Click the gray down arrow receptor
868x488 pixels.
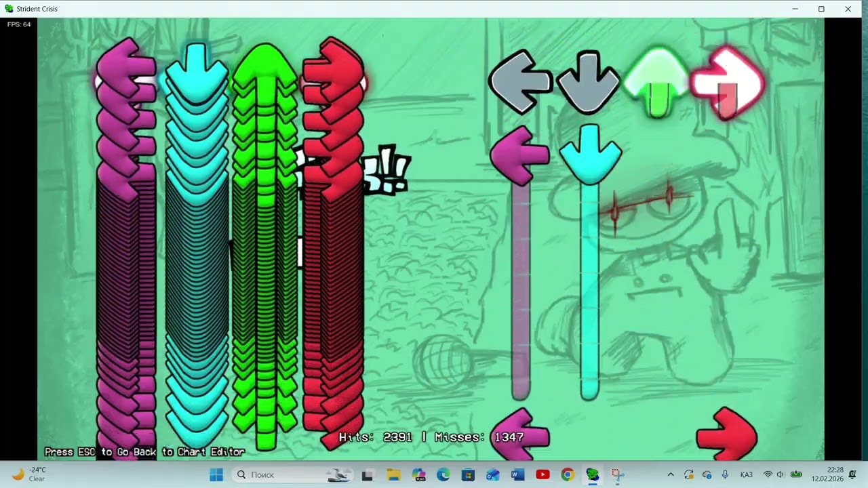point(589,82)
